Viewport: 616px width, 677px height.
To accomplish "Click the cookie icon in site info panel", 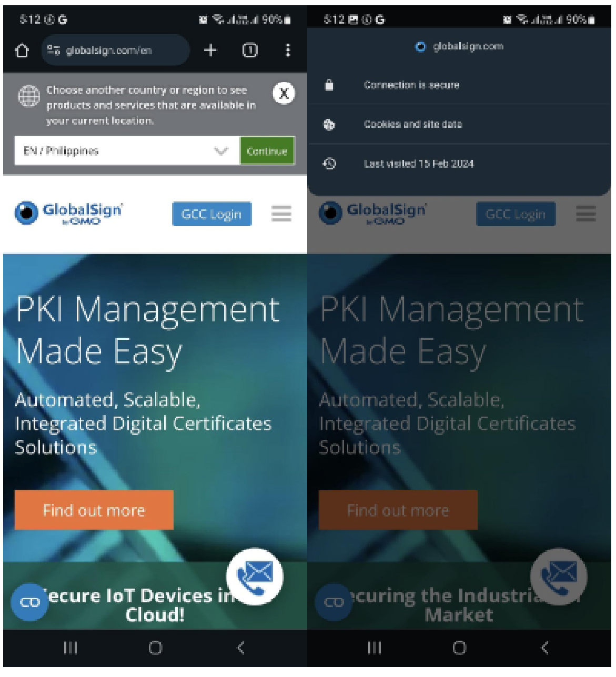I will click(329, 125).
